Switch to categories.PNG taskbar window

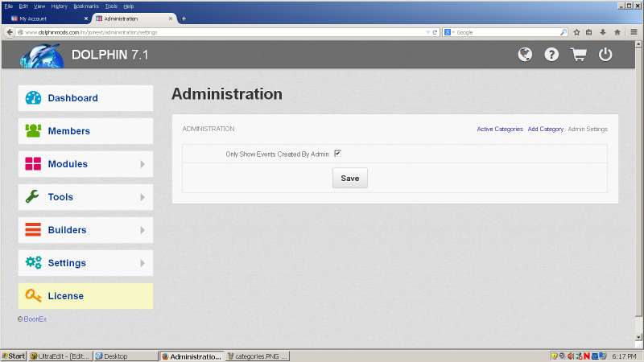click(258, 356)
